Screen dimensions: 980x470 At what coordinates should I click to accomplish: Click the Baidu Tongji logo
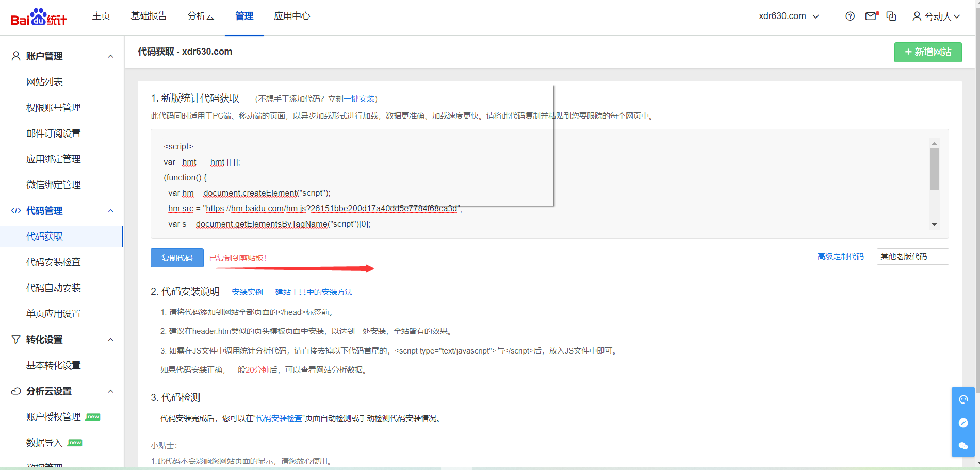tap(39, 18)
